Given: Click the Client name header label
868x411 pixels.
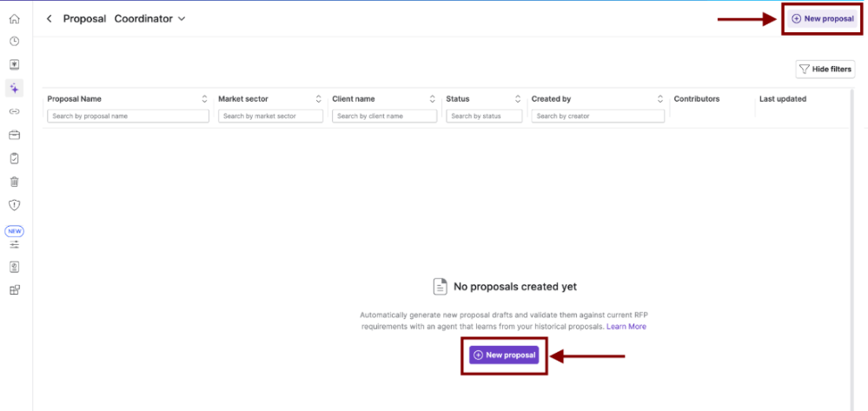Looking at the screenshot, I should 353,99.
